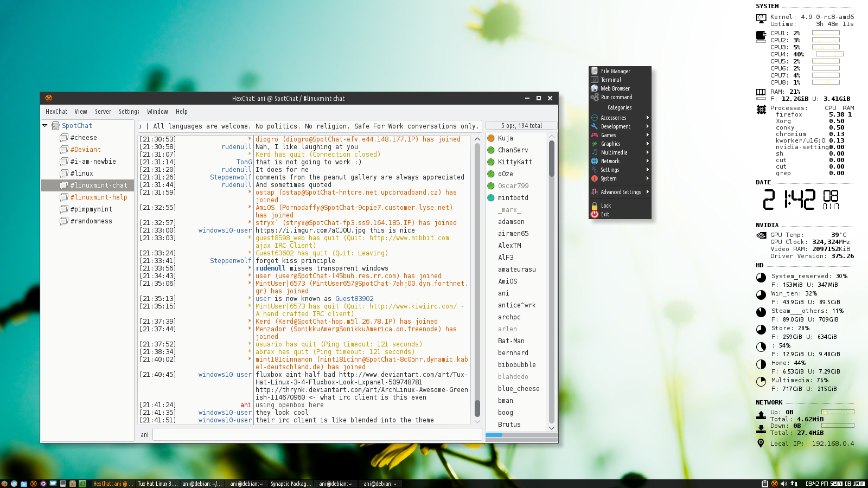This screenshot has width=868, height=488.
Task: Click the File Manager icon in the desktop menu
Action: pos(595,71)
